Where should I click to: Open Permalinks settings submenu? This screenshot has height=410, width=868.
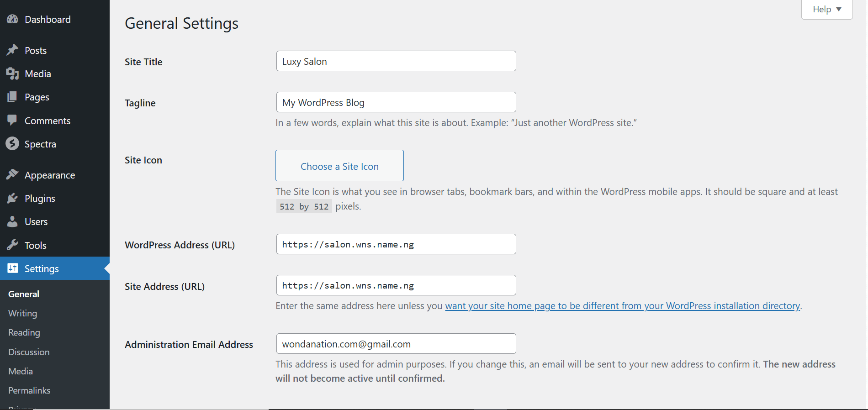[29, 390]
